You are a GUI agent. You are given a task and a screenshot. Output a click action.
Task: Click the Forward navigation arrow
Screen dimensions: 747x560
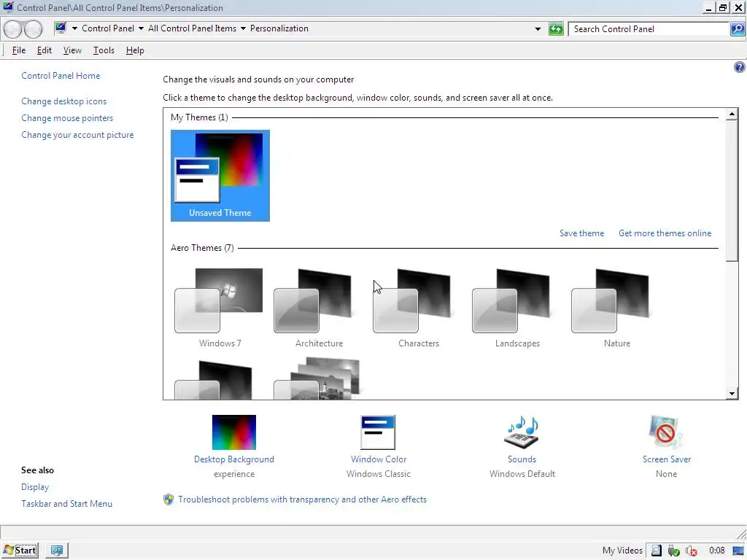point(33,29)
